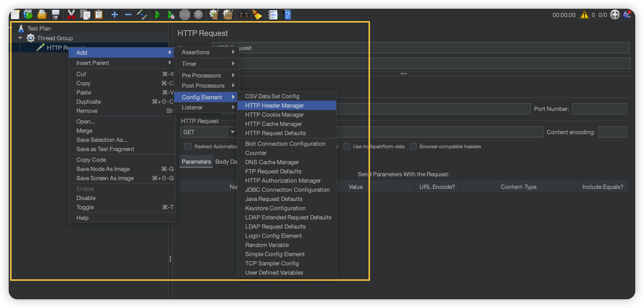Click the Help question mark icon
644x308 pixels.
coord(287,15)
